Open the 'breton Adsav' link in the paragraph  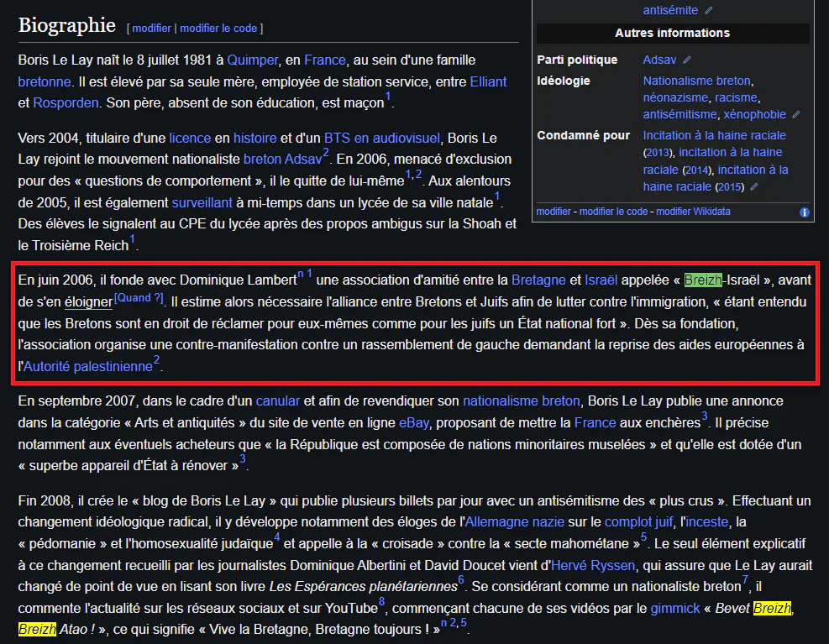pyautogui.click(x=282, y=160)
